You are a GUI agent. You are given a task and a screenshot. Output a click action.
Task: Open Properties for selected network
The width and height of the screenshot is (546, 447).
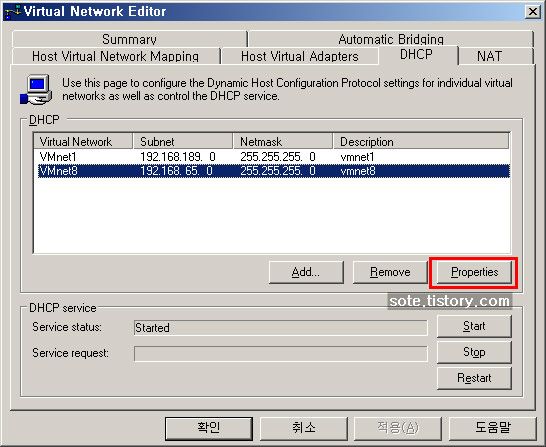tap(474, 272)
